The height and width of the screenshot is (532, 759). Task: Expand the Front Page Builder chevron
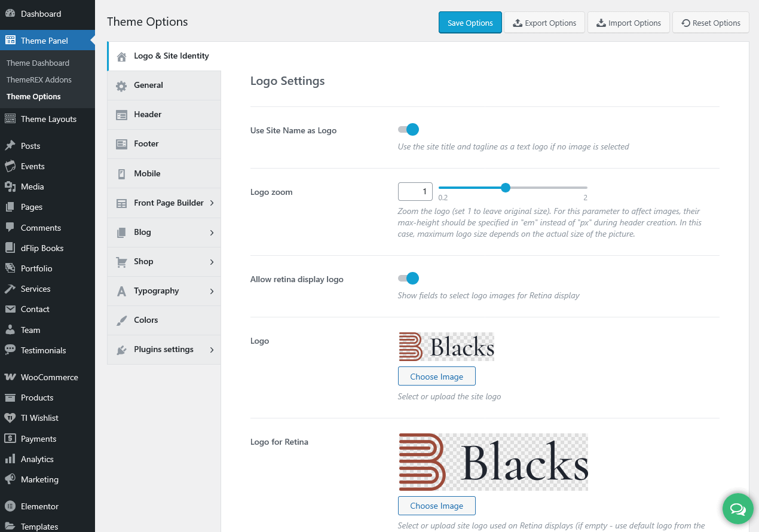[212, 203]
